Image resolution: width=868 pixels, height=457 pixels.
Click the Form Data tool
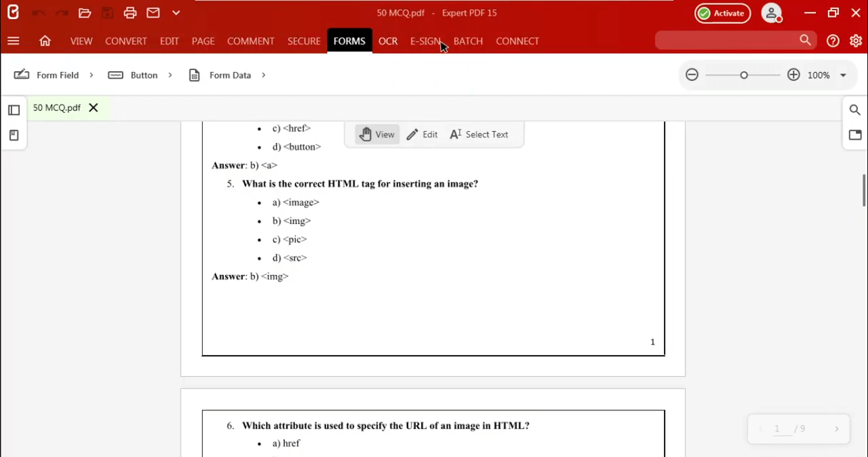pyautogui.click(x=220, y=75)
